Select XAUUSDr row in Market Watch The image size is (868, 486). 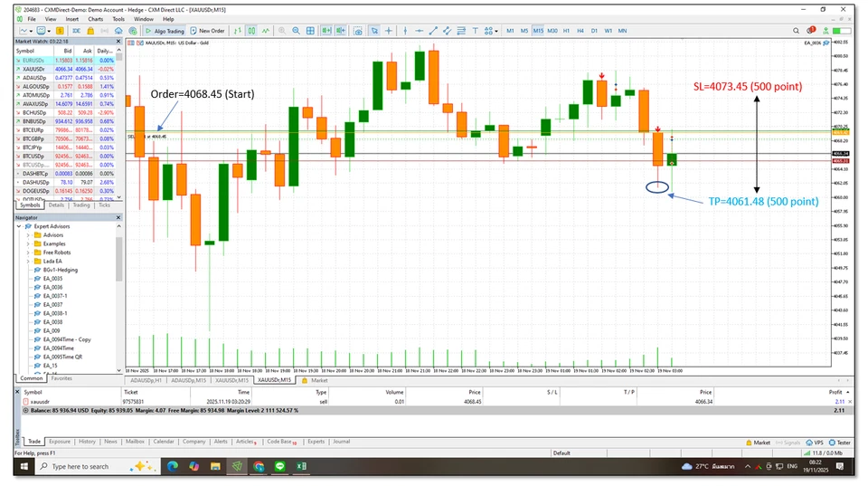(65, 70)
